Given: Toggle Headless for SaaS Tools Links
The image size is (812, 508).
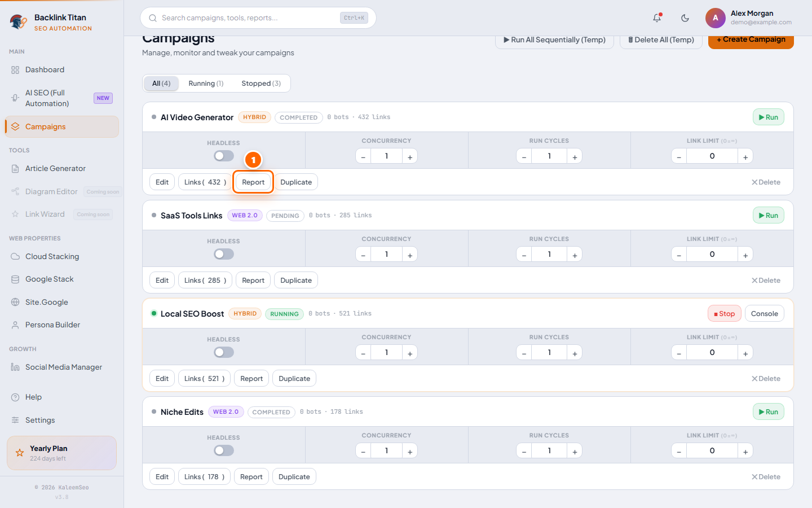Looking at the screenshot, I should [x=224, y=254].
